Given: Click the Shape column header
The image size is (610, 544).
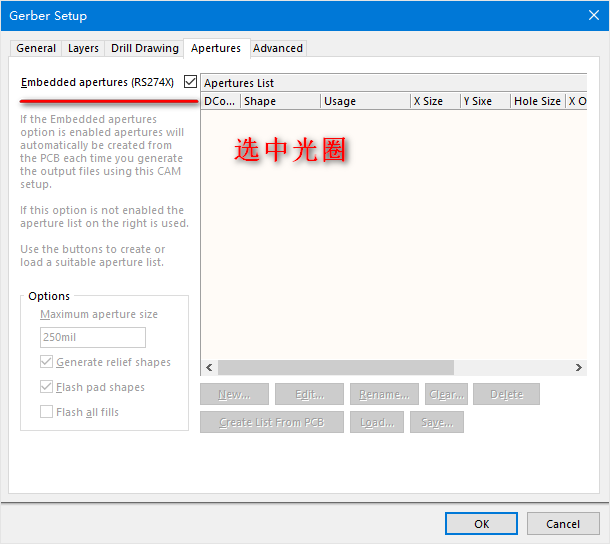Looking at the screenshot, I should [x=280, y=101].
